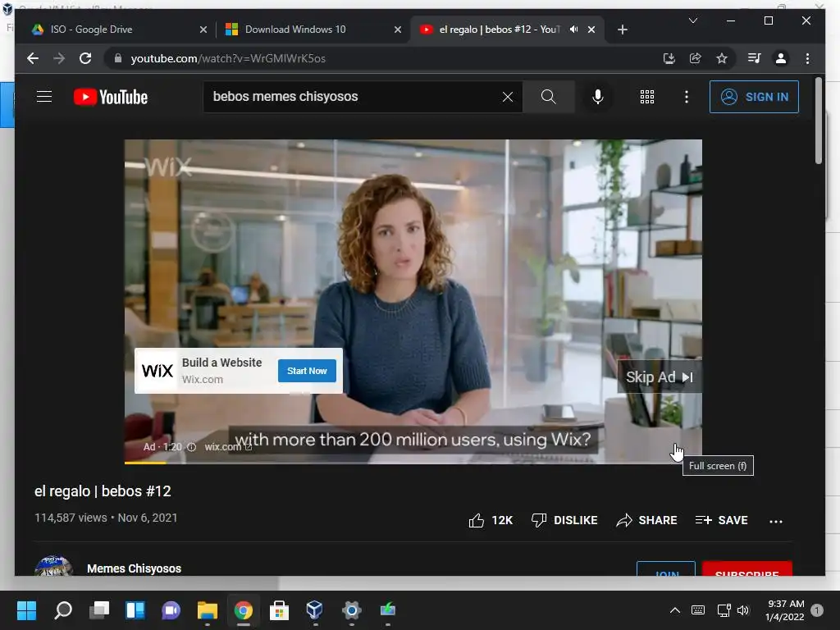Open Chrome profile avatar

tap(781, 58)
